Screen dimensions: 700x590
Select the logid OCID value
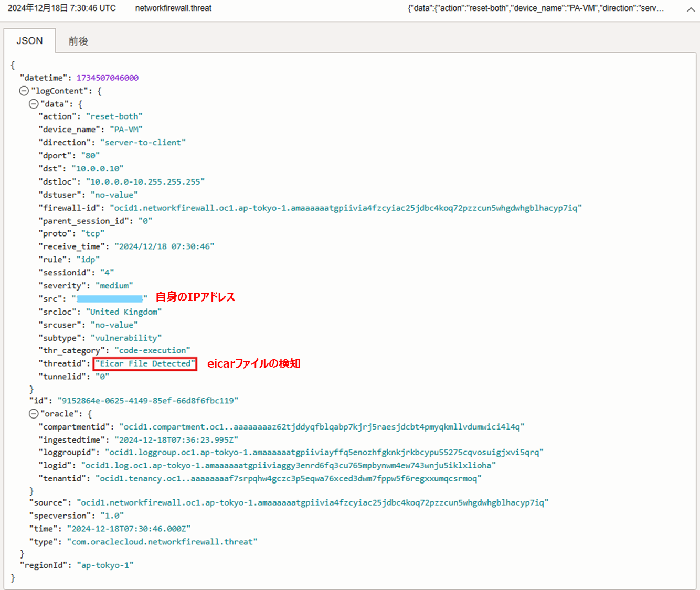click(x=288, y=465)
